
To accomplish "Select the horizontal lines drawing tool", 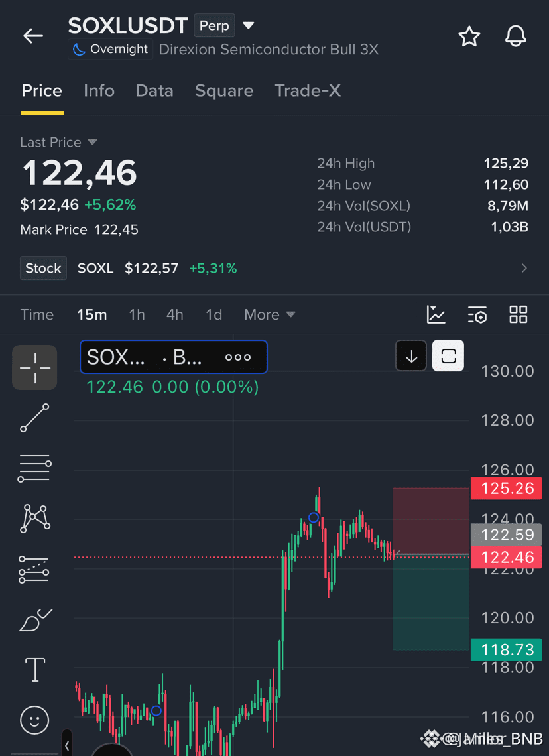I will coord(34,468).
